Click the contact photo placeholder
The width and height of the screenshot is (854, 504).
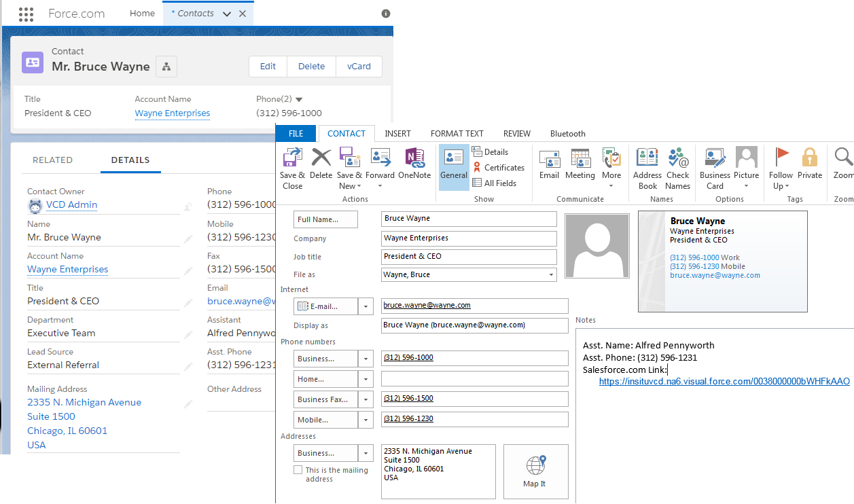pyautogui.click(x=597, y=246)
